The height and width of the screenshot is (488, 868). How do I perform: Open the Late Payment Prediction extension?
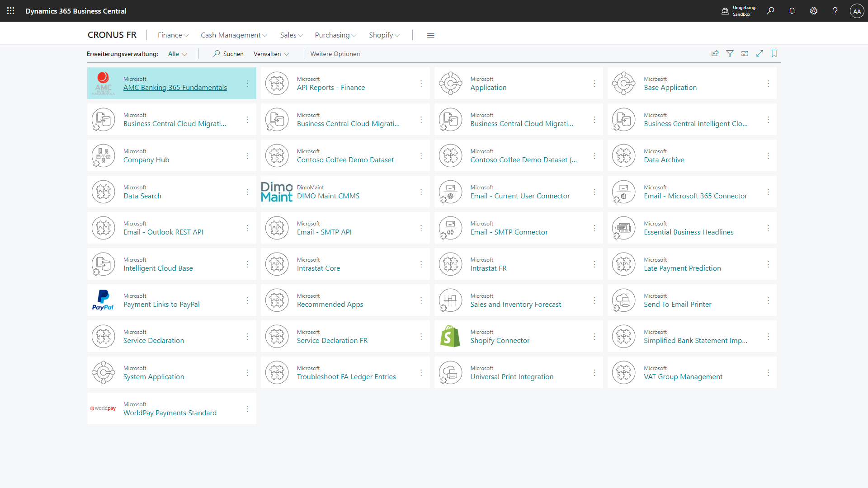682,268
